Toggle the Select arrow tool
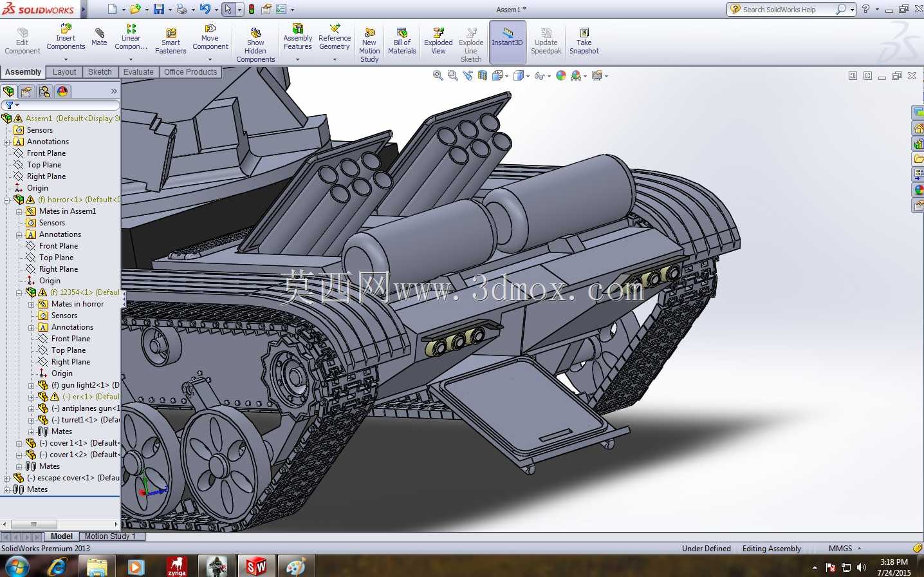The image size is (924, 577). [227, 9]
